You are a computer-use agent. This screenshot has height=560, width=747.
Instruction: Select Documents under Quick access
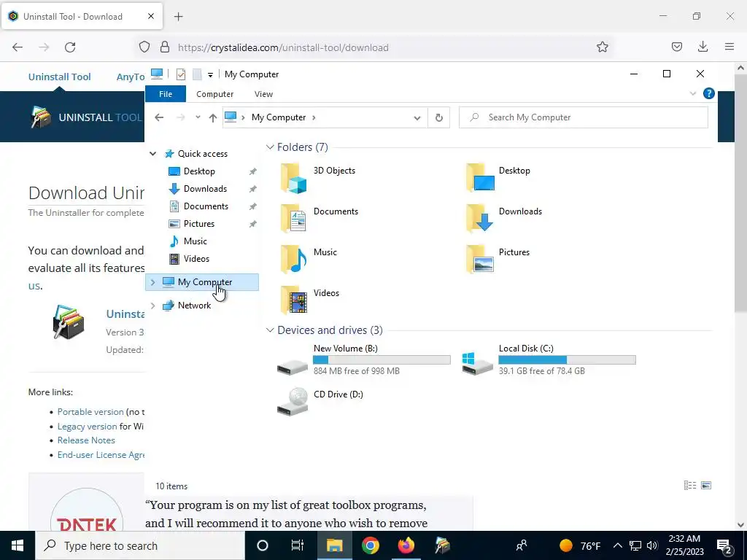[x=206, y=206]
